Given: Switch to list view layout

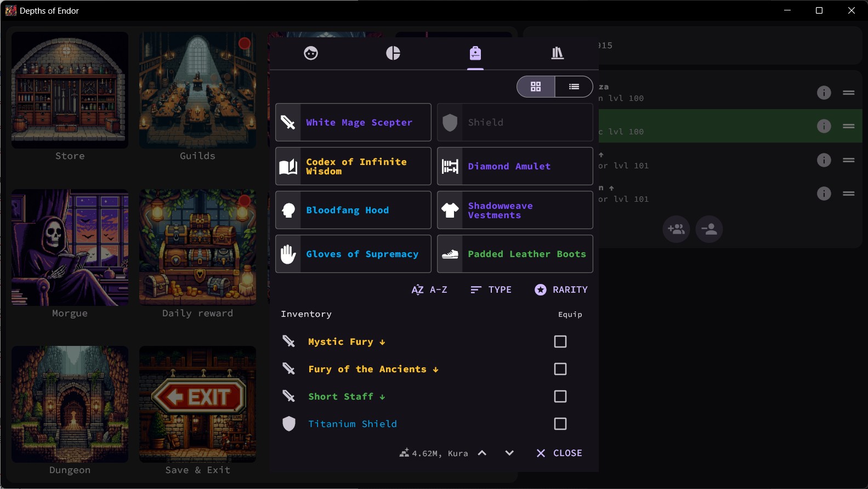Looking at the screenshot, I should (574, 87).
